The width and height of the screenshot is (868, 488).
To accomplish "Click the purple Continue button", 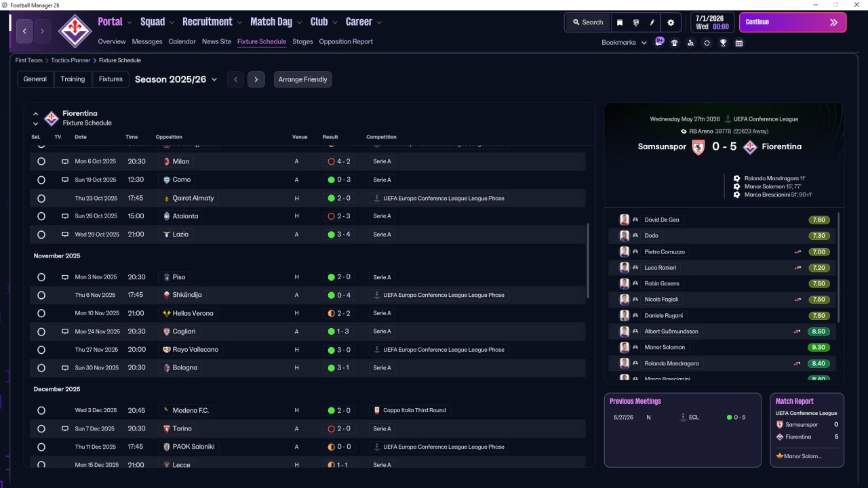I will coord(793,22).
